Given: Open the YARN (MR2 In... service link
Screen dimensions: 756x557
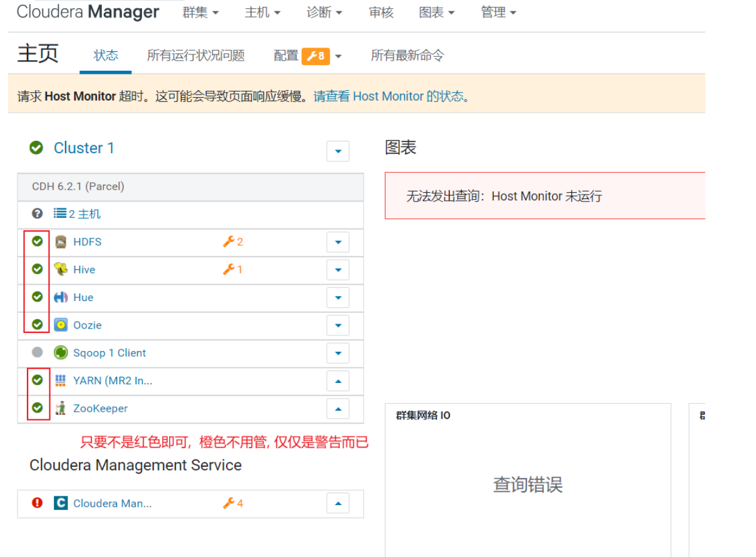Looking at the screenshot, I should 113,381.
